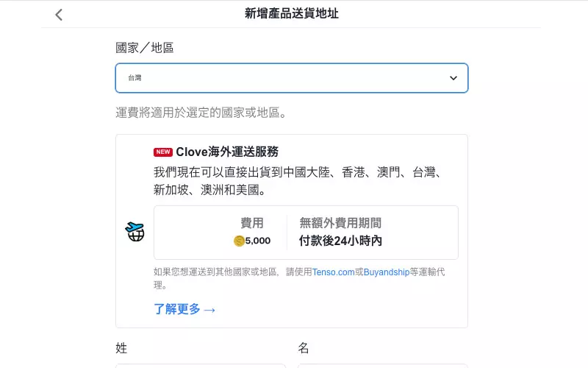Click 了解更多 learn more link
The width and height of the screenshot is (588, 368).
(x=177, y=309)
